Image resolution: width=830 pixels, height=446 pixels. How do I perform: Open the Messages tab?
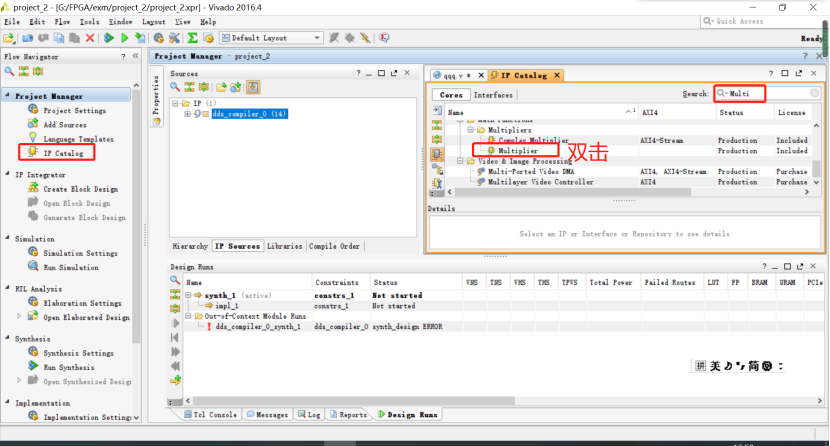[267, 415]
